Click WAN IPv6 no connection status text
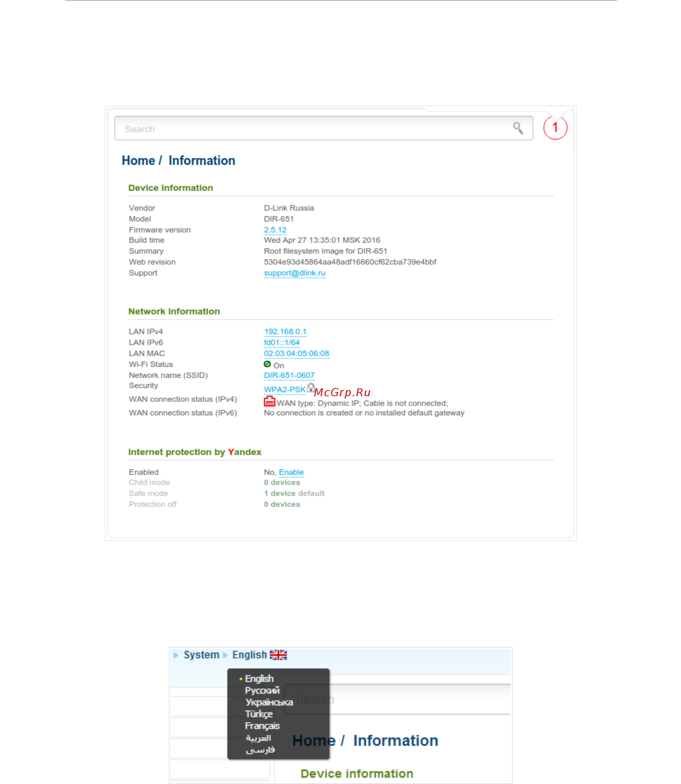 [364, 413]
